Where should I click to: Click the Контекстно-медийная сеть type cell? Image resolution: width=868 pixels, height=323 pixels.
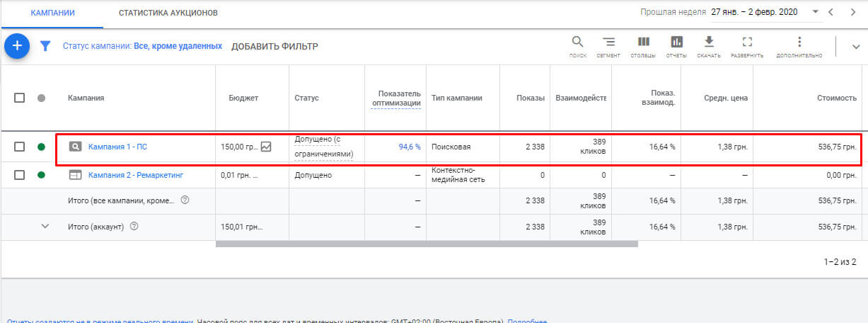click(x=460, y=175)
